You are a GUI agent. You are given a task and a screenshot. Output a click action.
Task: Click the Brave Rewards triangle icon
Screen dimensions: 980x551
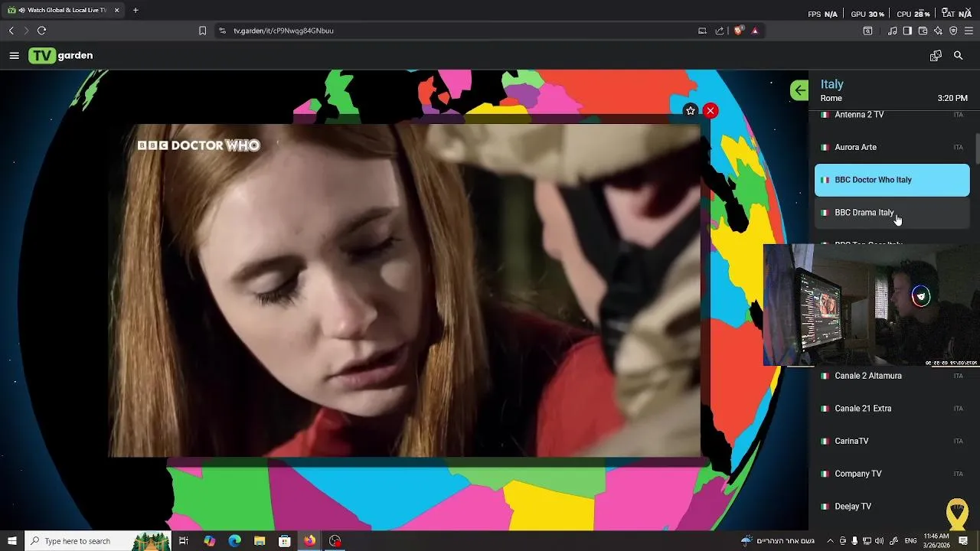pyautogui.click(x=755, y=31)
